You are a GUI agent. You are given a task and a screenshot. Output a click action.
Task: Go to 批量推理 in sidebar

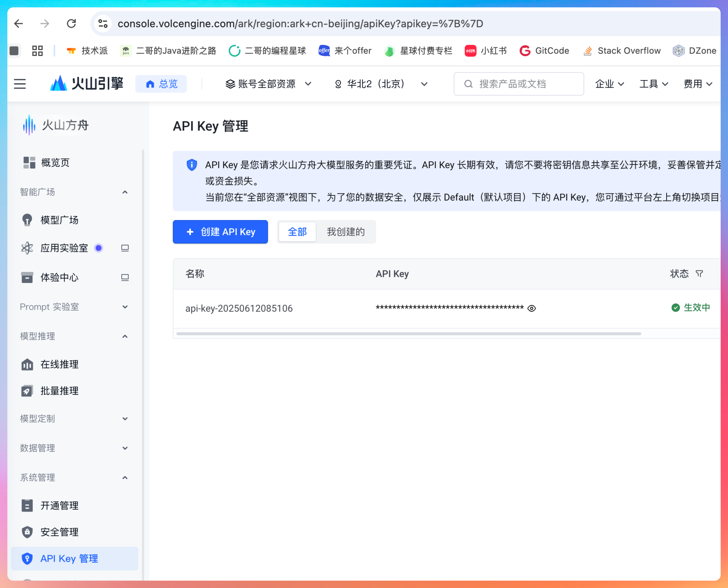click(x=59, y=391)
